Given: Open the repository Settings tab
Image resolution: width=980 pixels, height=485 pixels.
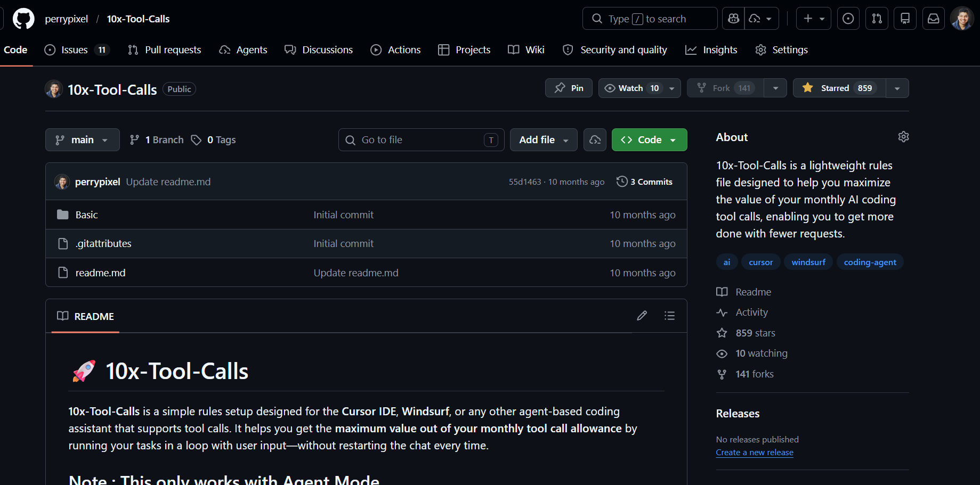Looking at the screenshot, I should click(782, 50).
